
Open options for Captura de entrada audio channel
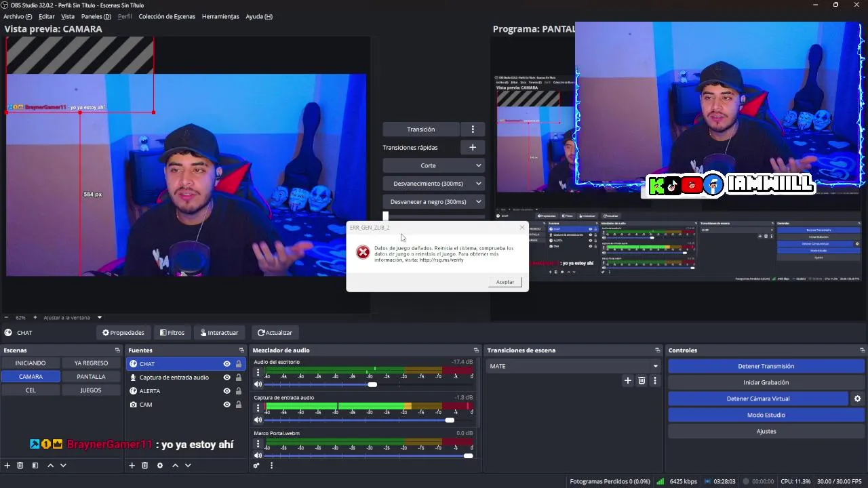(258, 408)
